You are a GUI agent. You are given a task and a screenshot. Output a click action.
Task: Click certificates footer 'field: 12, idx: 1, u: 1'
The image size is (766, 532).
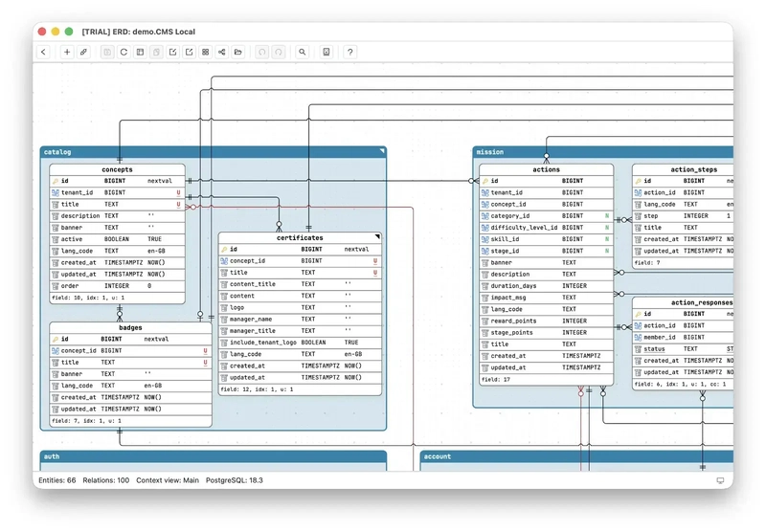click(257, 389)
